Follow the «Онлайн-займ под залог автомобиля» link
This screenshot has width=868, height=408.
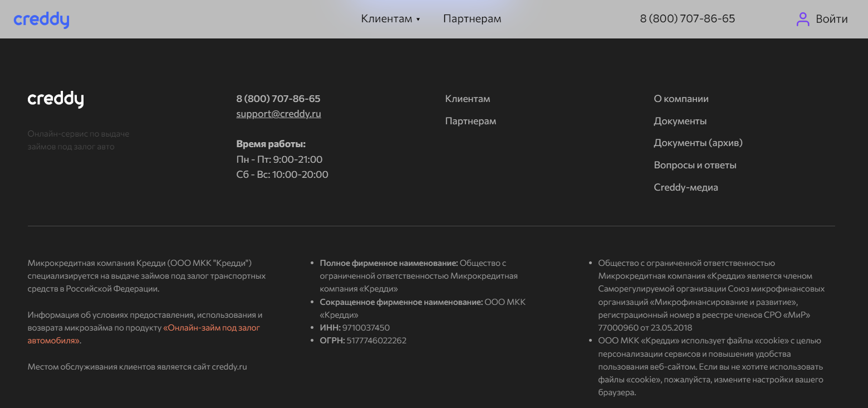pos(144,334)
